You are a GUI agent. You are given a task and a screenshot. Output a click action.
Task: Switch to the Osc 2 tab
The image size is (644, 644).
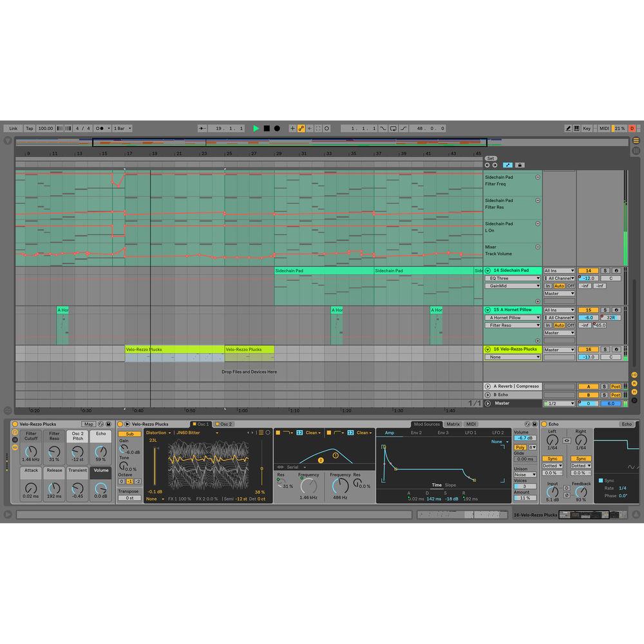point(226,424)
